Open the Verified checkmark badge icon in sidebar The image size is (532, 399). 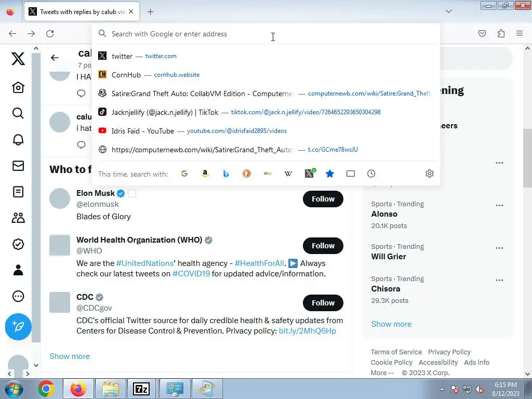click(x=18, y=244)
